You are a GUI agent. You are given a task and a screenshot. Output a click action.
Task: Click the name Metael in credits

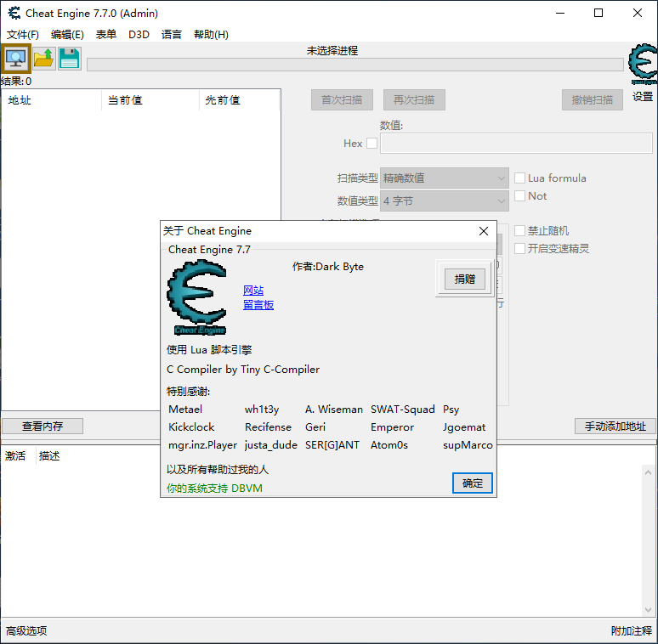pyautogui.click(x=185, y=410)
